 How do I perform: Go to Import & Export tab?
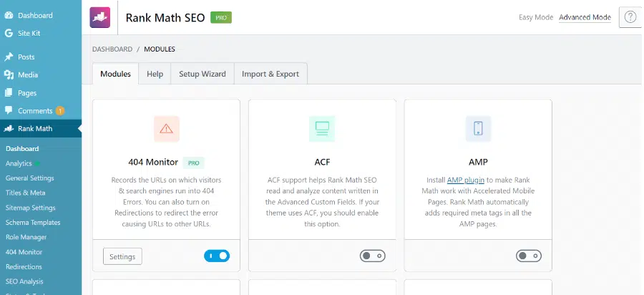click(x=270, y=74)
